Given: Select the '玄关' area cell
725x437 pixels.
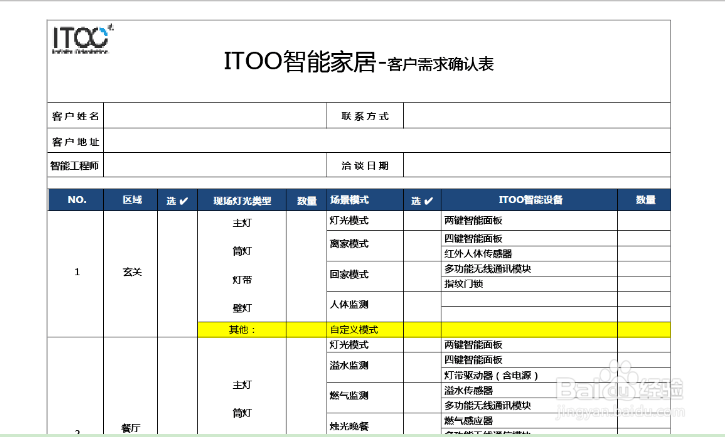Looking at the screenshot, I should pyautogui.click(x=131, y=272).
